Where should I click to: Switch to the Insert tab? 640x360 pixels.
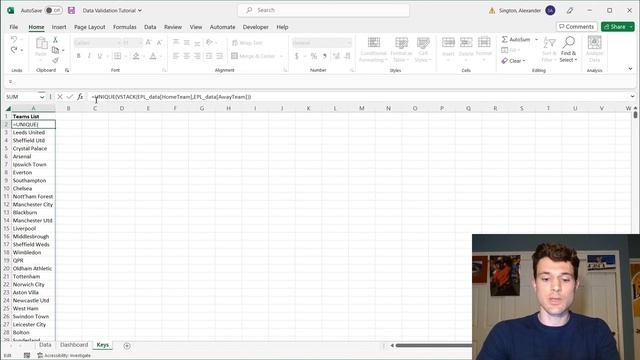tap(59, 27)
